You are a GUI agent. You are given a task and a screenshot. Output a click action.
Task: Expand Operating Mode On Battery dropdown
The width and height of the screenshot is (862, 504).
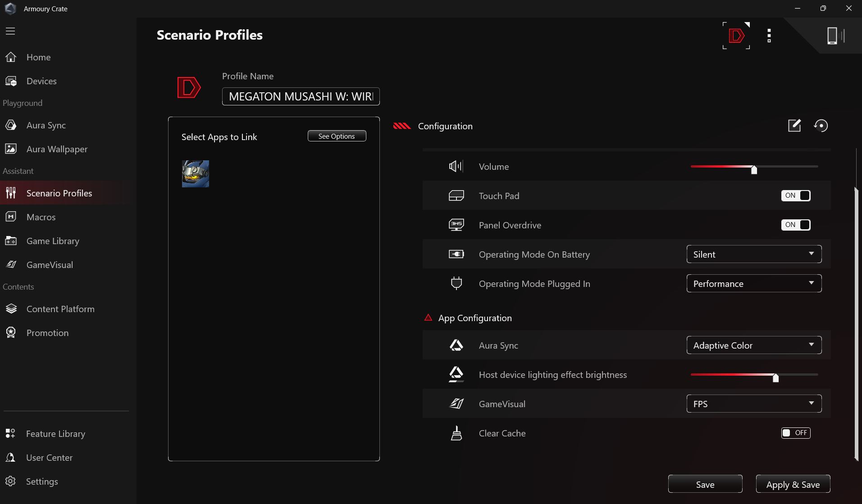[754, 254]
